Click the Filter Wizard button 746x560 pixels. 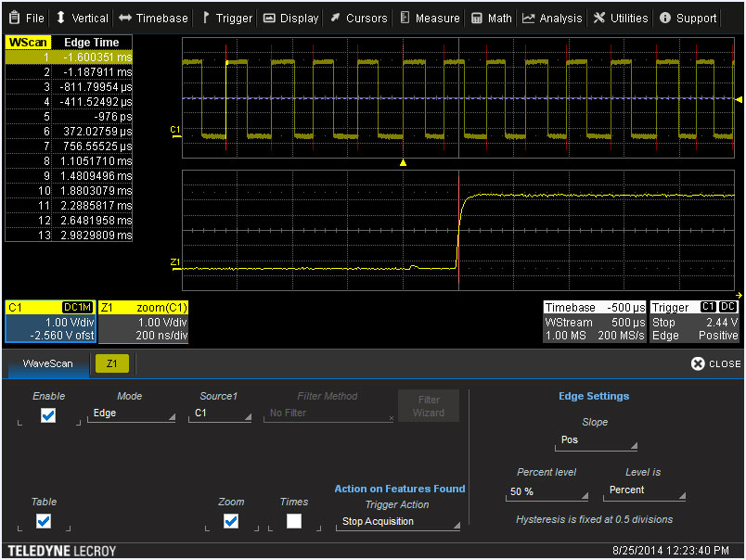pos(428,405)
